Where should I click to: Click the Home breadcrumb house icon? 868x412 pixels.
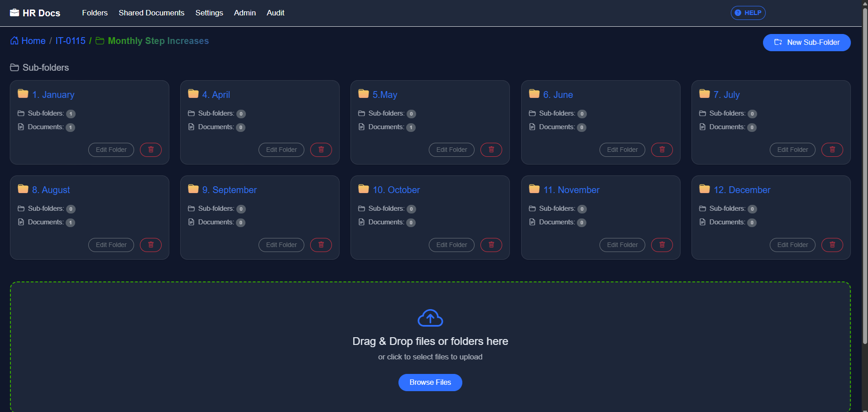tap(14, 41)
